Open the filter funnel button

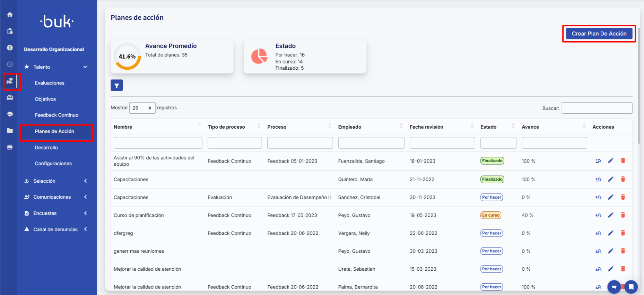(117, 86)
